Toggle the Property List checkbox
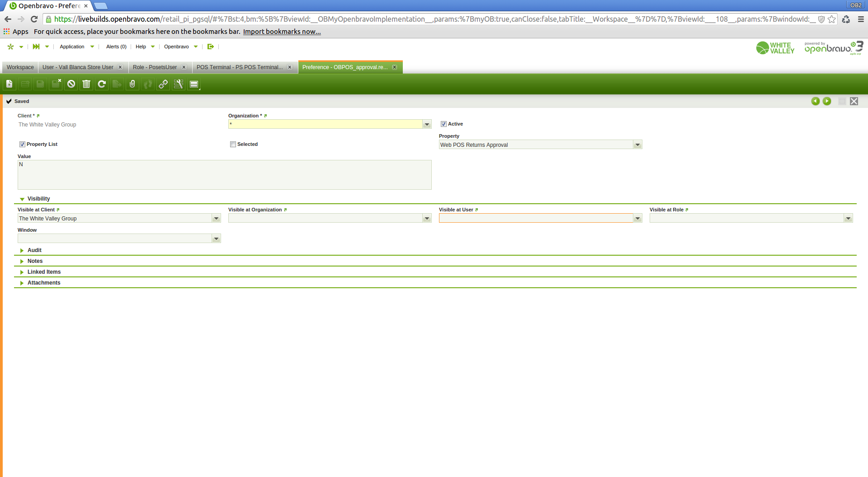Image resolution: width=868 pixels, height=477 pixels. coord(22,145)
